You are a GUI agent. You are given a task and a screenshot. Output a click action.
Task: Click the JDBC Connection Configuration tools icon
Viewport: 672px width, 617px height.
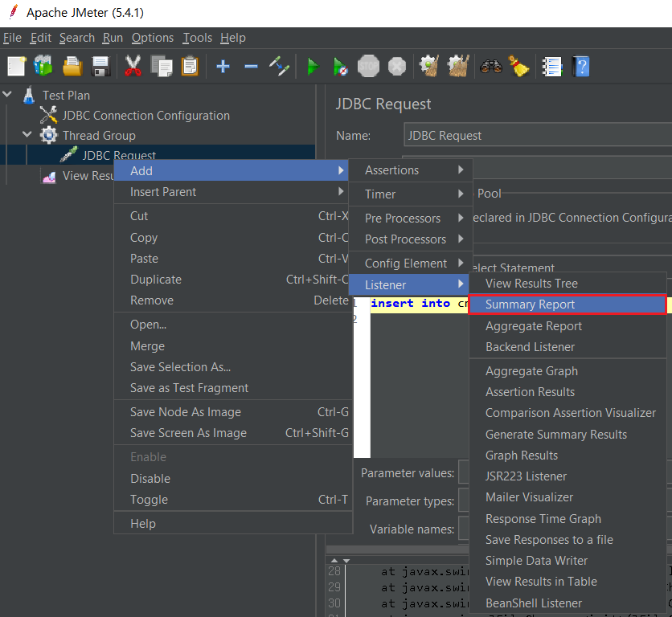pyautogui.click(x=48, y=115)
